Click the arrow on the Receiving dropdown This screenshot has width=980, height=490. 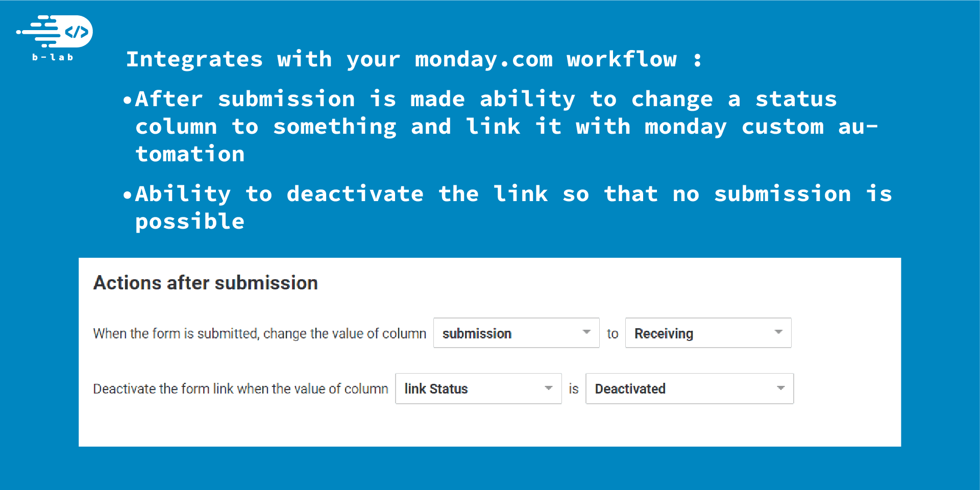(778, 332)
